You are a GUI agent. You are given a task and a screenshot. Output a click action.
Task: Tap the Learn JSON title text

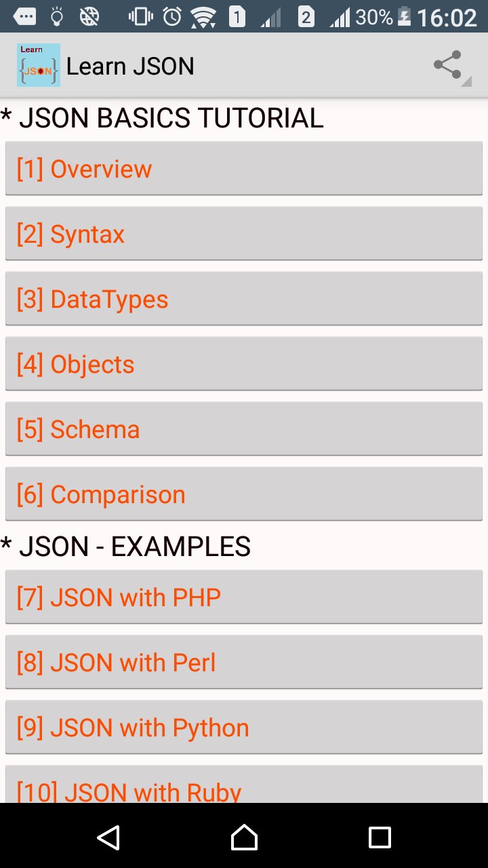pyautogui.click(x=130, y=66)
